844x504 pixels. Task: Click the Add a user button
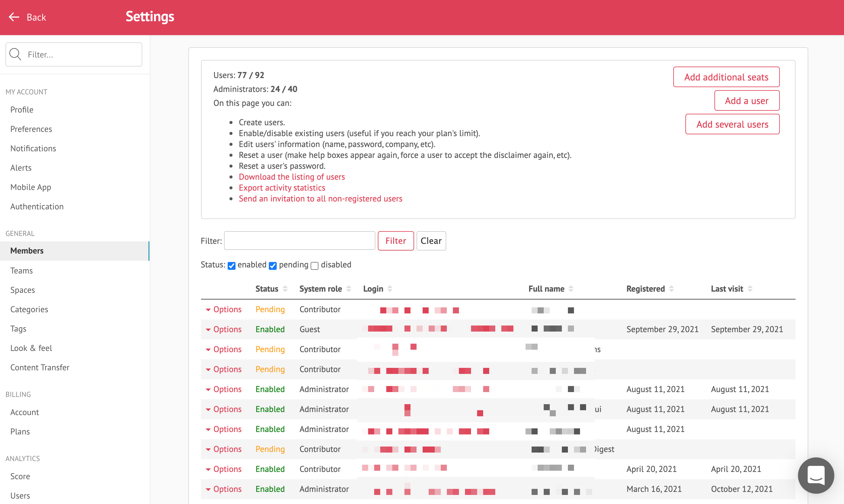(747, 100)
